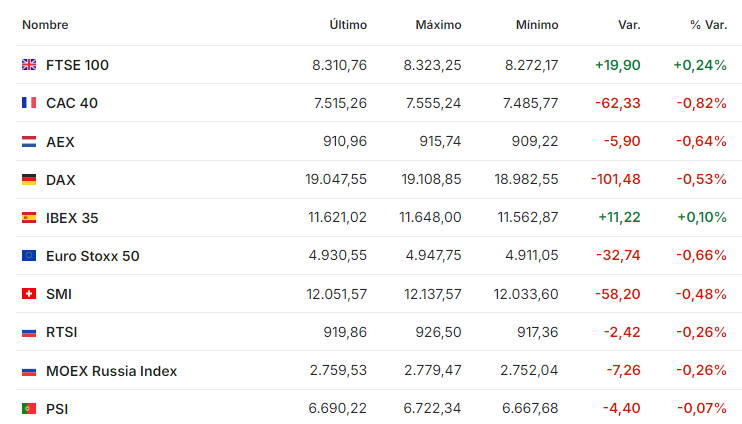Sort table by Nombre column header

coord(45,25)
